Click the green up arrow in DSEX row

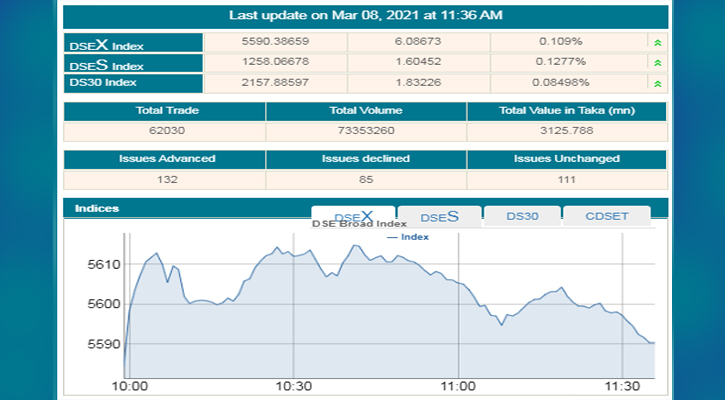pos(656,44)
